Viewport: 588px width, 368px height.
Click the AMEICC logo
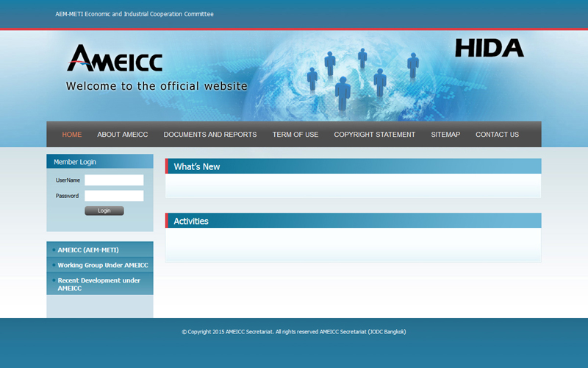point(115,58)
